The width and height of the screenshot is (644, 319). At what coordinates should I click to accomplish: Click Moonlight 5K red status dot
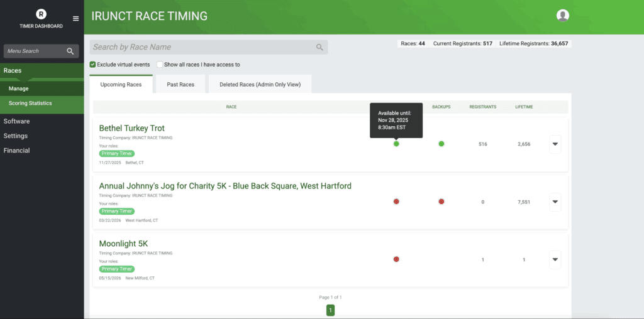coord(396,259)
